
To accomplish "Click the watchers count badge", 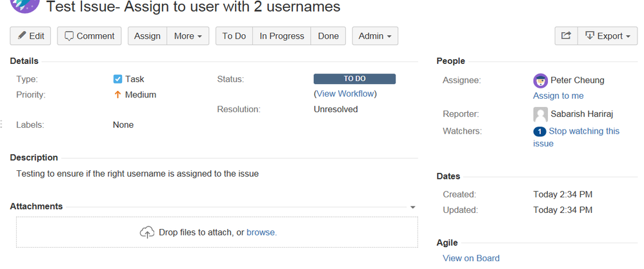I will click(539, 132).
